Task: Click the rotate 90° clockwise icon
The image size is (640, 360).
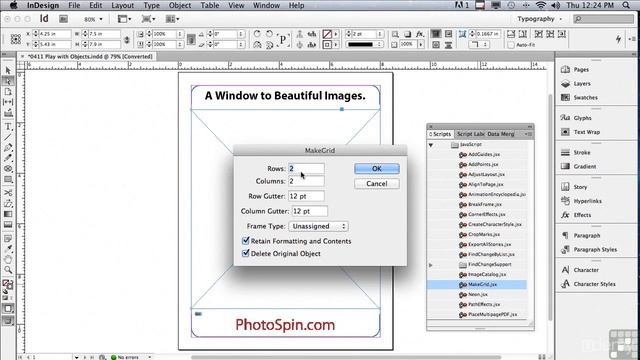Action: coord(257,34)
